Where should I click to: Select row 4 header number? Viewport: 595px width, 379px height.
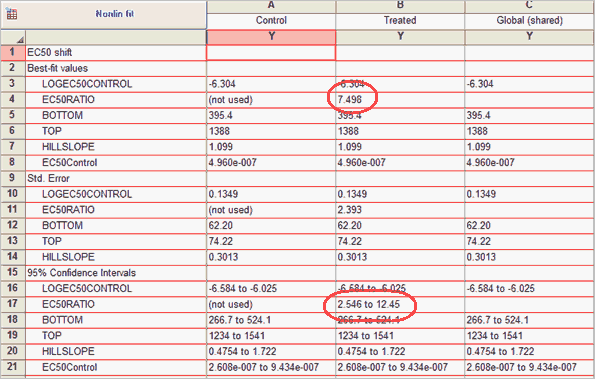click(13, 99)
